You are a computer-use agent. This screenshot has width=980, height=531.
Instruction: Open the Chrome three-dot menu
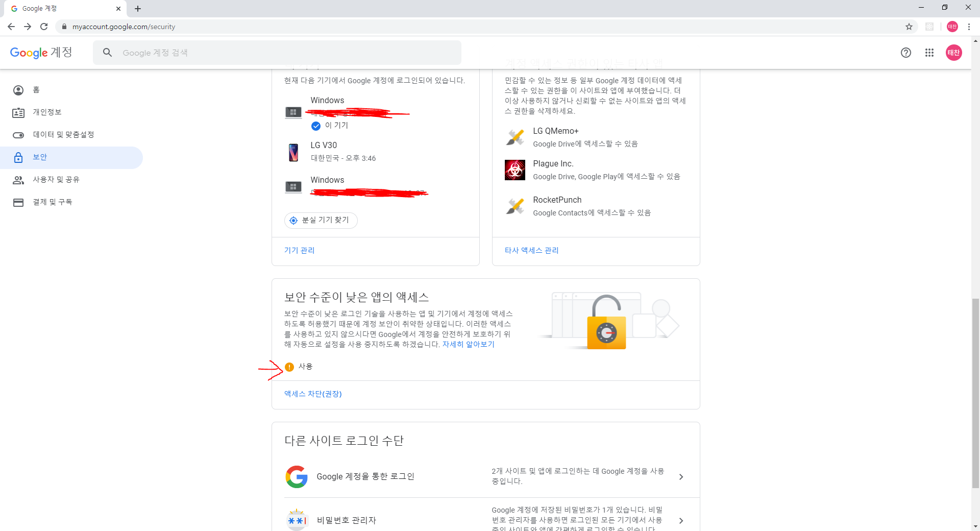click(969, 27)
